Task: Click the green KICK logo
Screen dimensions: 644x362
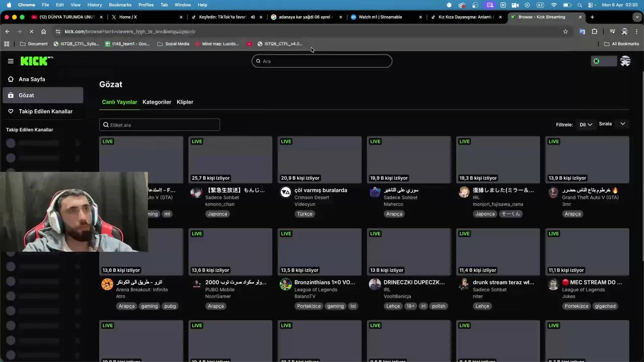Action: click(x=36, y=61)
